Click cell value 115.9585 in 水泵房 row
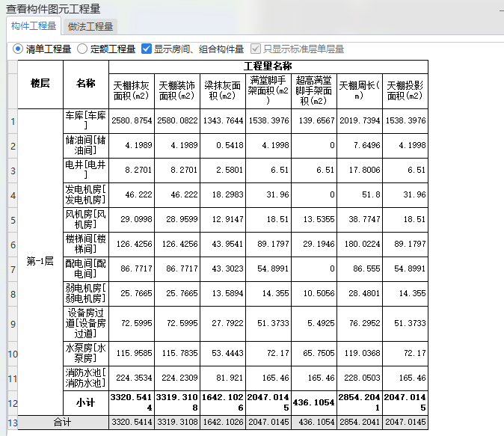The image size is (504, 436). [132, 354]
